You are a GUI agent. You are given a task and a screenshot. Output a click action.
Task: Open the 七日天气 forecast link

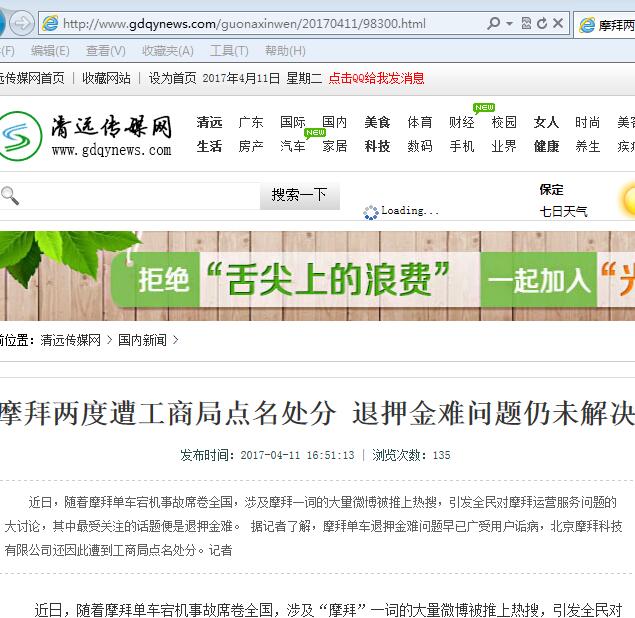click(x=563, y=211)
